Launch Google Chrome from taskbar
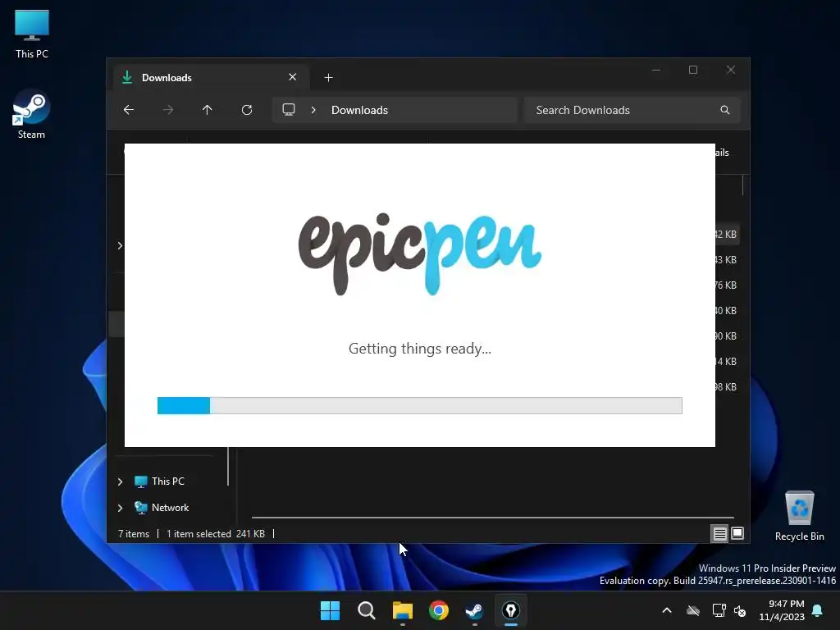This screenshot has width=840, height=630. pos(439,610)
